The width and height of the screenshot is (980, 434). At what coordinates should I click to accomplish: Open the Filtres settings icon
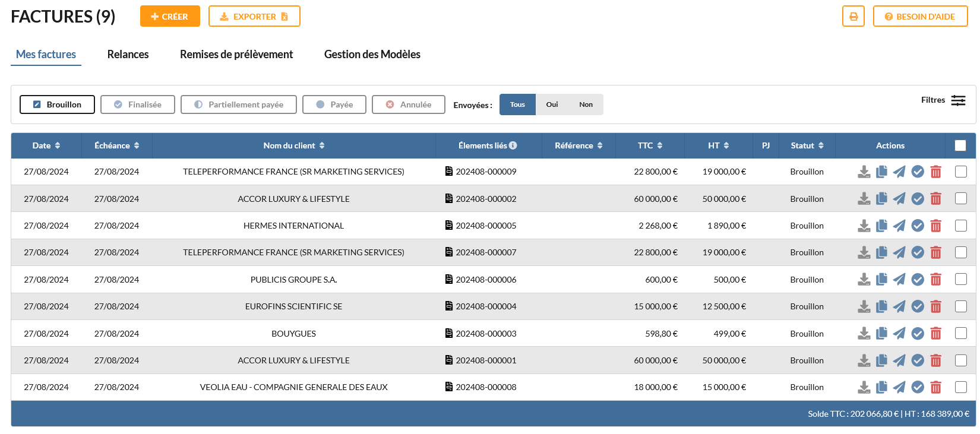[x=958, y=100]
